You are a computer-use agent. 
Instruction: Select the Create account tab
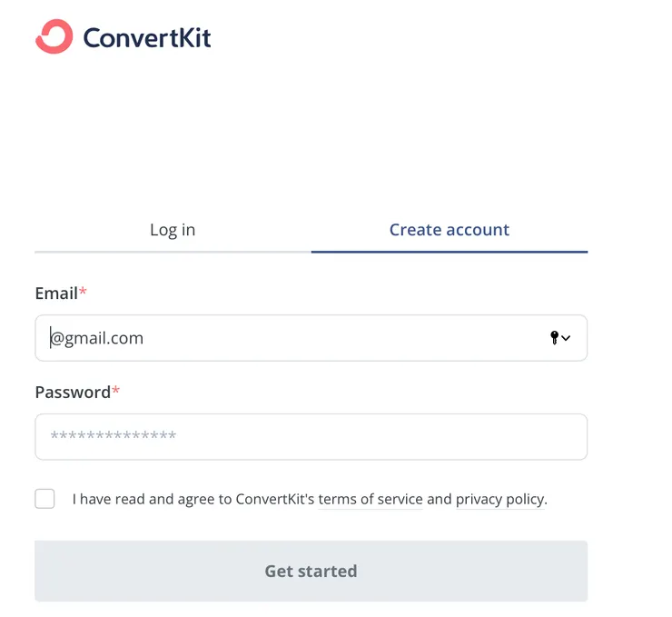pyautogui.click(x=450, y=230)
